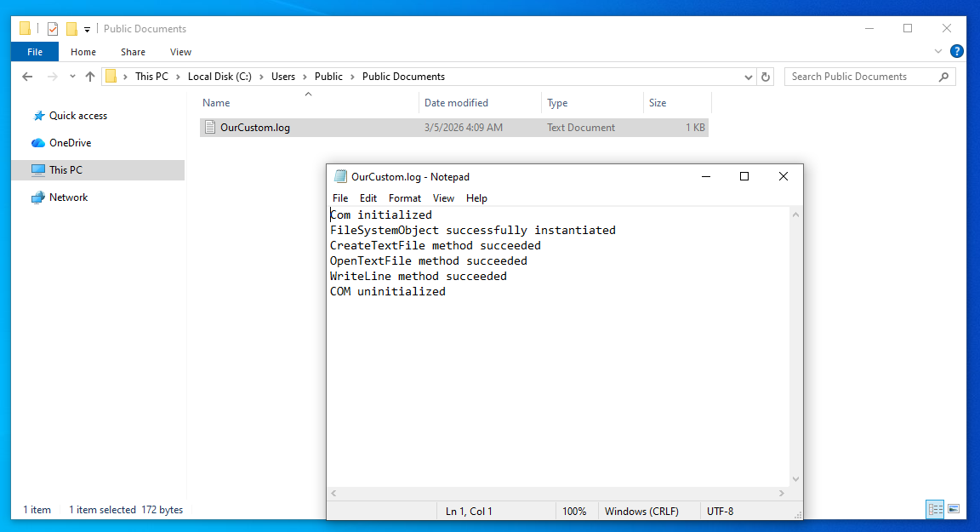980x532 pixels.
Task: Open the Public folder from the breadcrumb path
Action: click(x=328, y=77)
